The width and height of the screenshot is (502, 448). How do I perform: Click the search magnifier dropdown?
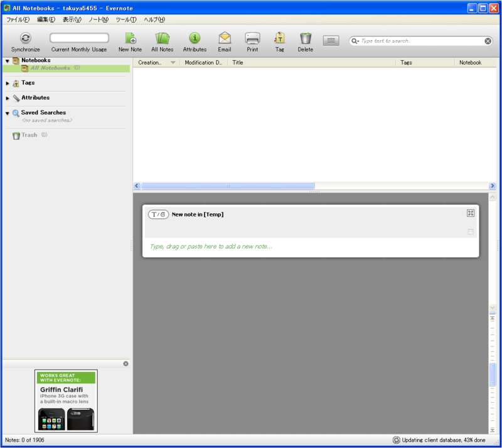(x=355, y=41)
